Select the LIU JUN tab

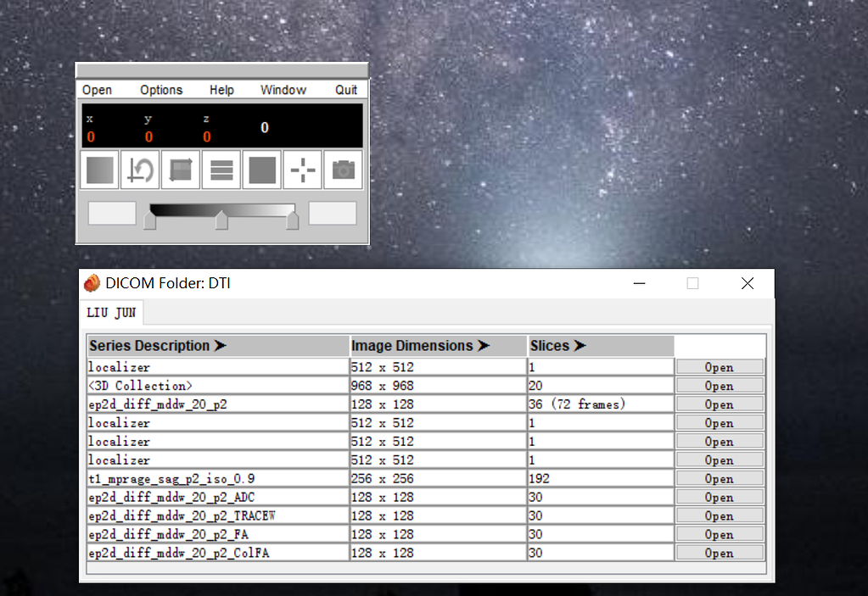pos(111,313)
